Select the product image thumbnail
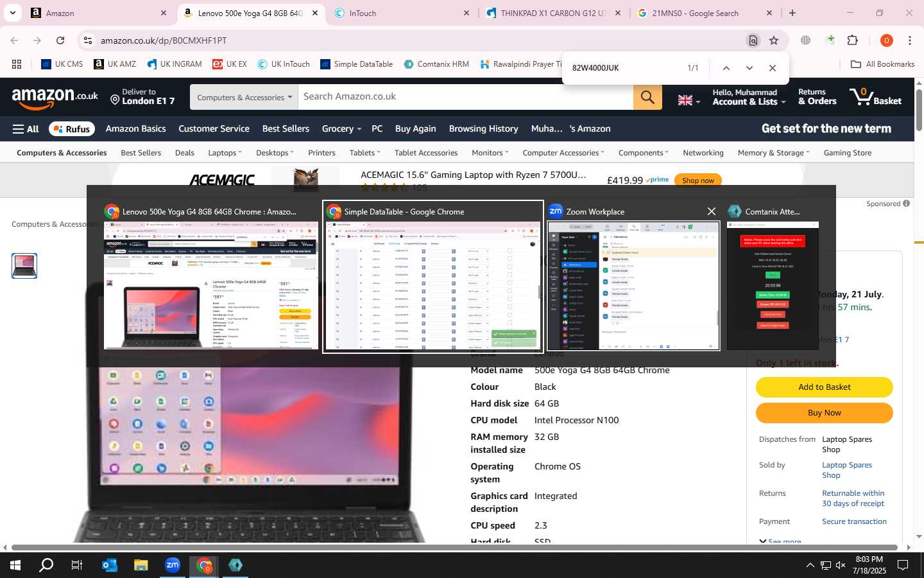This screenshot has width=924, height=578. pyautogui.click(x=24, y=266)
